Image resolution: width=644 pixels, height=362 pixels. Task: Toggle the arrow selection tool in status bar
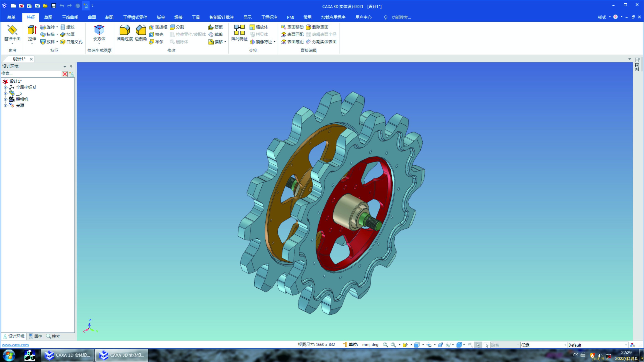point(478,345)
